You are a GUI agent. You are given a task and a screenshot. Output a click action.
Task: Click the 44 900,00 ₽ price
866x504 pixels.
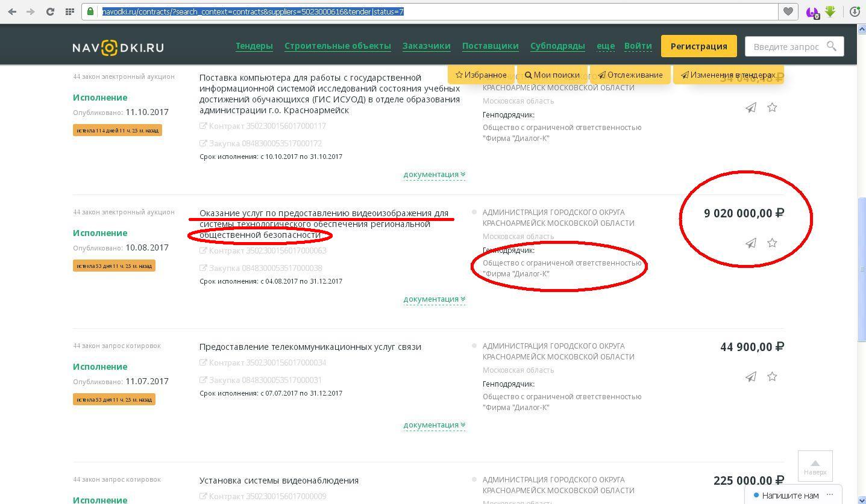tap(752, 347)
